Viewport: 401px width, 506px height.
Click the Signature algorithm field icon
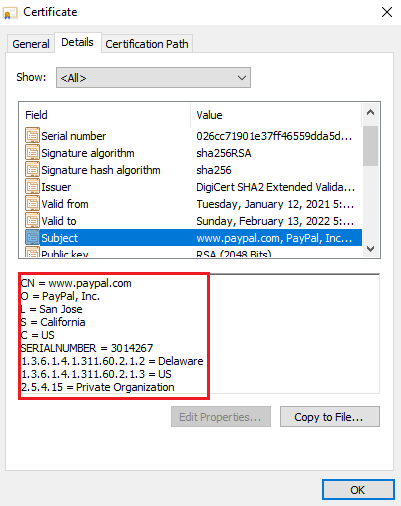tap(32, 153)
